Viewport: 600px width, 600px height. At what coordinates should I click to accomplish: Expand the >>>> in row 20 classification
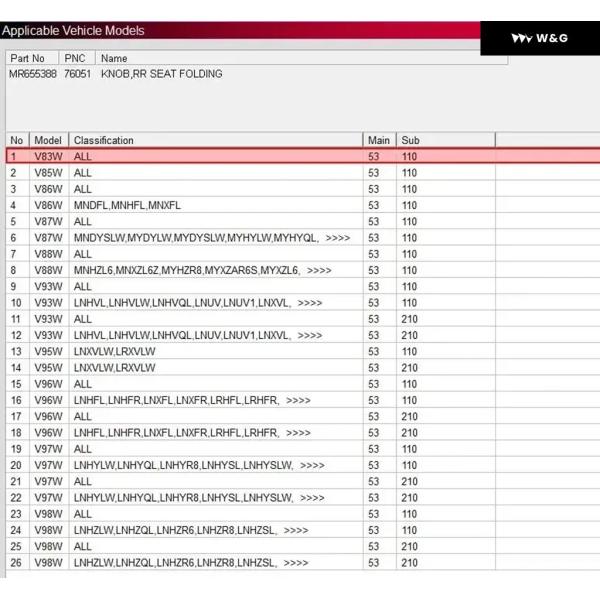coord(312,465)
